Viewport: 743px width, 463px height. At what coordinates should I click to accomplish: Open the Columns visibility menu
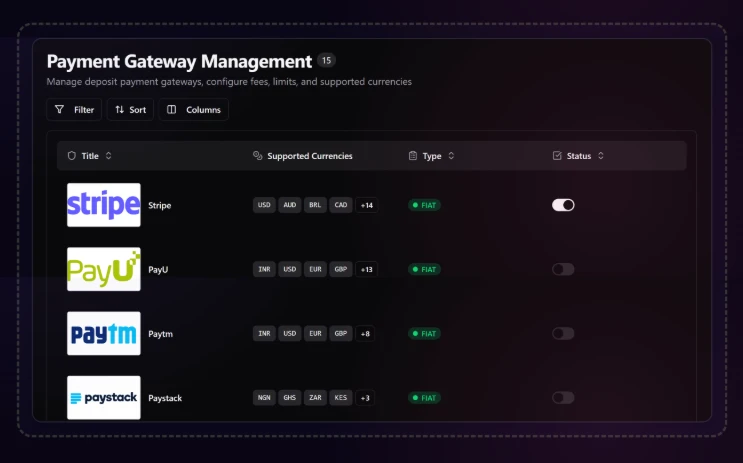coord(193,110)
